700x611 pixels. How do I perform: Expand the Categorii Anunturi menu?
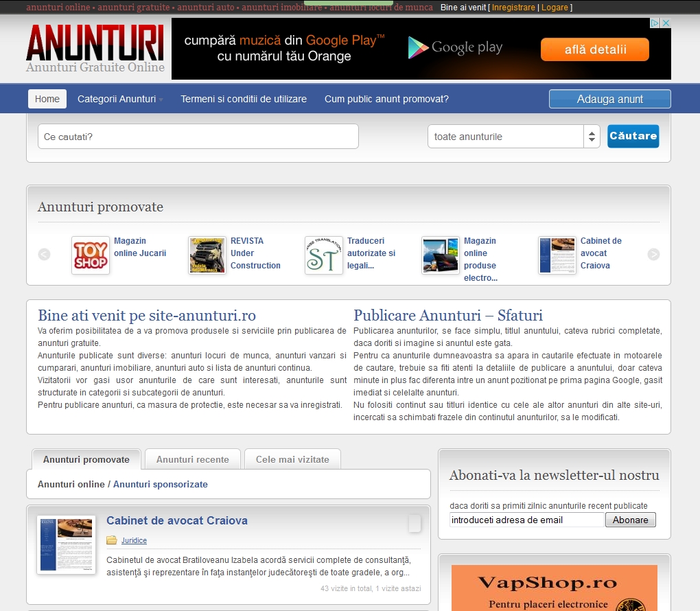click(120, 99)
